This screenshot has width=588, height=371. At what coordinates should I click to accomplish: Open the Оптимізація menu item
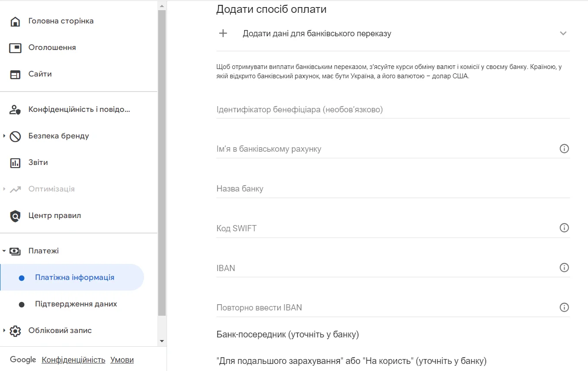click(52, 189)
